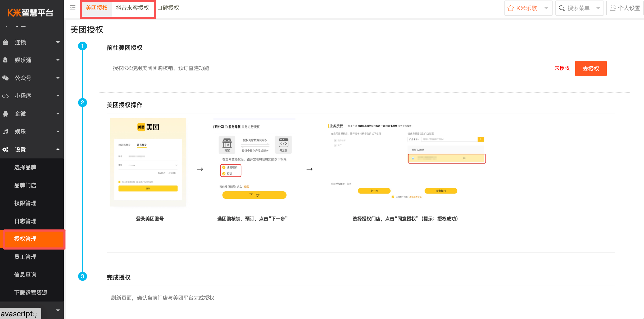Click the sidebar collapse icon

[72, 8]
